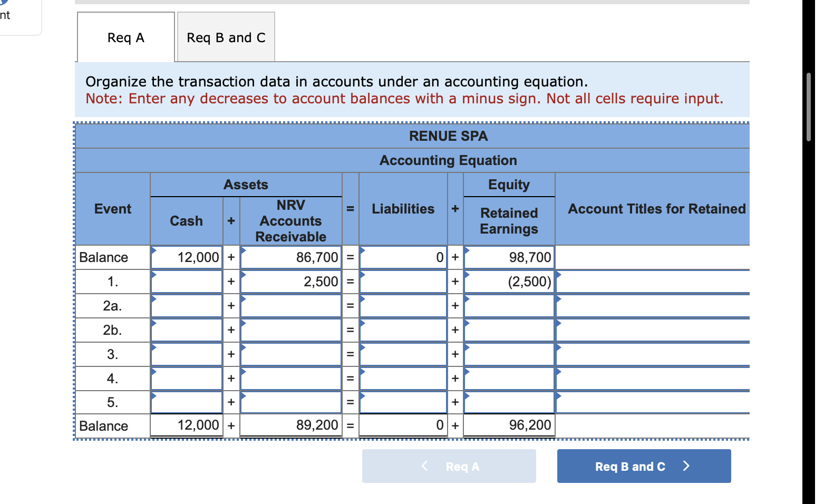Click the event 2b row label
The width and height of the screenshot is (824, 504).
pos(113,330)
